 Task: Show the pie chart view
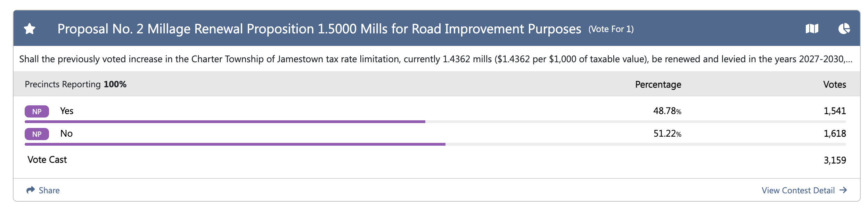[844, 29]
